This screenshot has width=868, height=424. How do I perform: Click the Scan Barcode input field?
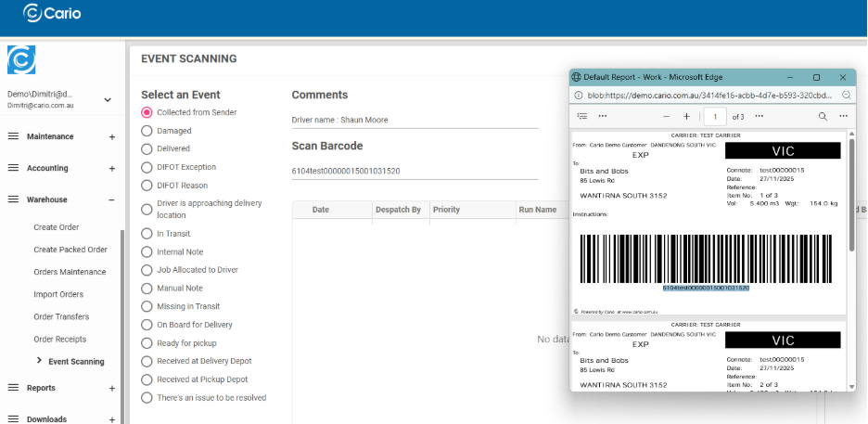coord(415,171)
